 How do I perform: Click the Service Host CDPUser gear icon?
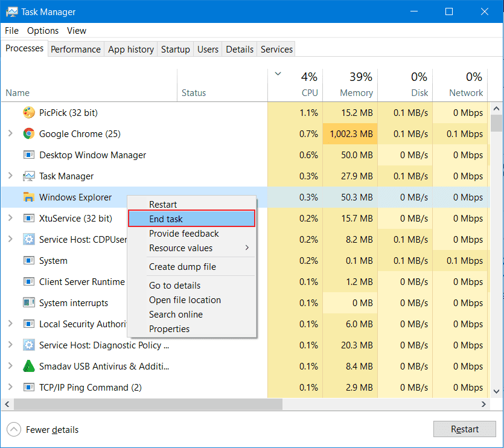28,239
